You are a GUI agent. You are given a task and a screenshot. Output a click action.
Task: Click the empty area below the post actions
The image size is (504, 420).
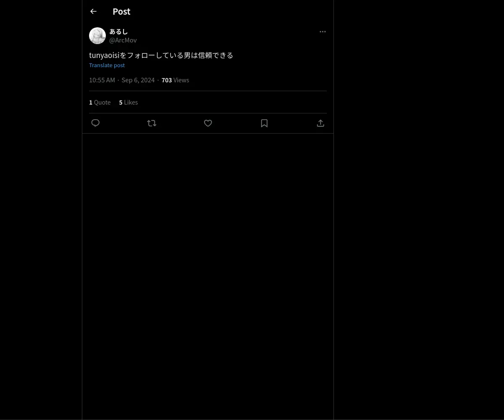point(208,276)
